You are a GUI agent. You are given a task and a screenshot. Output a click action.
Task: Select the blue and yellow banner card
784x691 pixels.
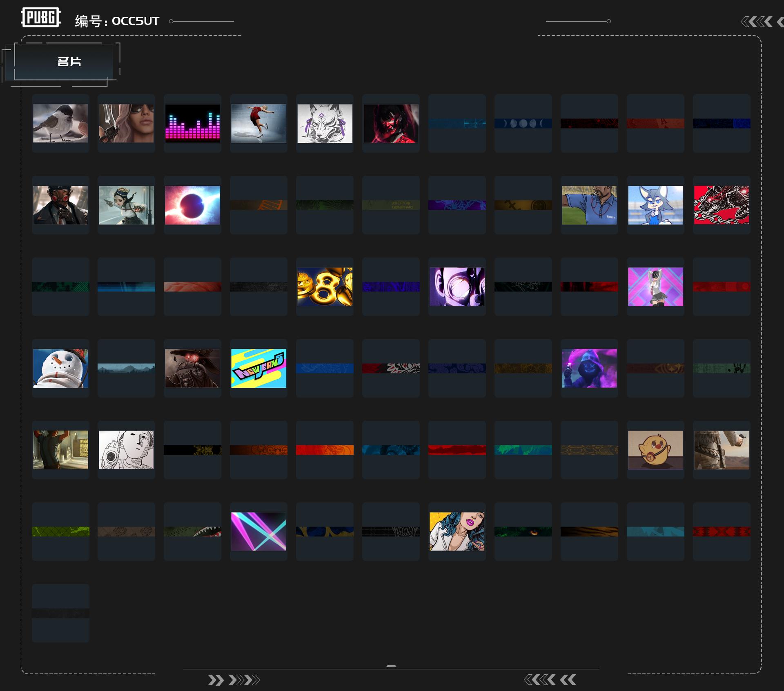pyautogui.click(x=325, y=531)
